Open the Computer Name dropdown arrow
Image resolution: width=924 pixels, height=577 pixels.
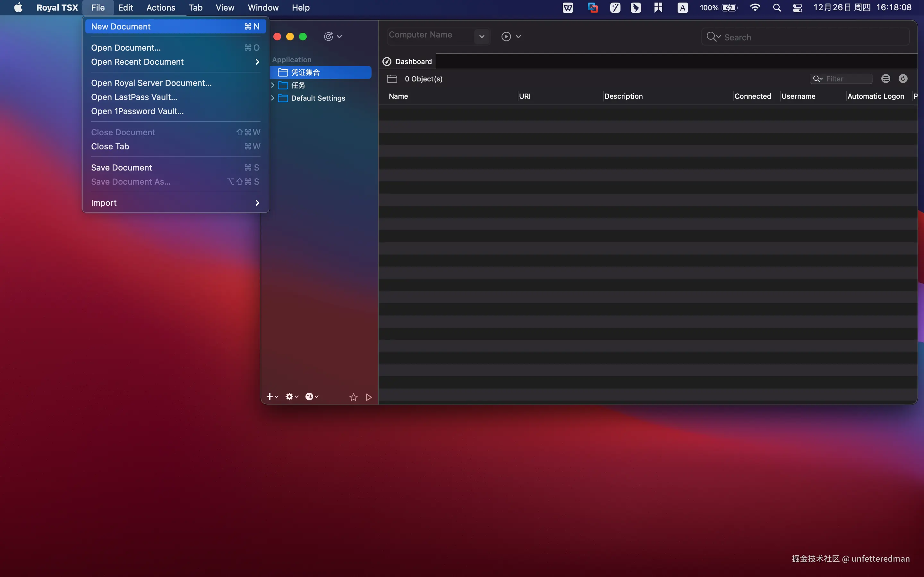(x=482, y=37)
